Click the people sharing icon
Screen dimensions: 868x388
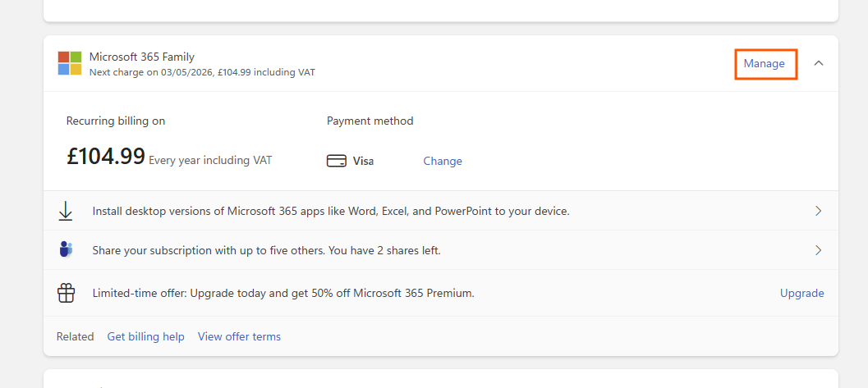[x=66, y=250]
